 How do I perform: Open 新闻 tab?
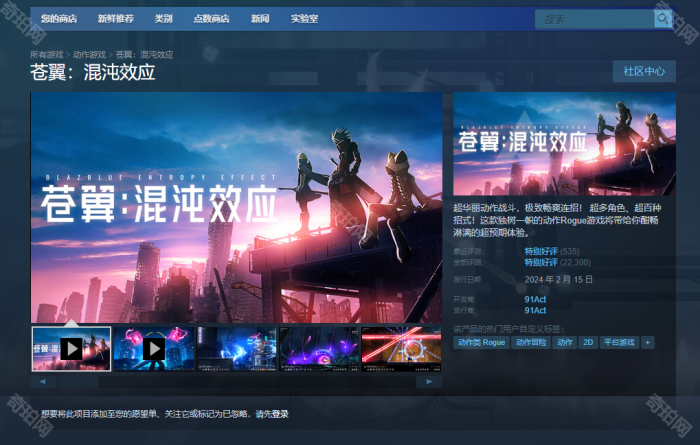260,19
